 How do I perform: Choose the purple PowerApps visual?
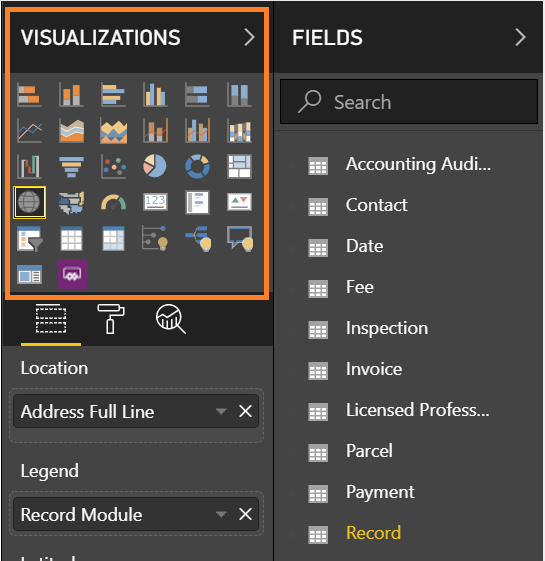72,274
